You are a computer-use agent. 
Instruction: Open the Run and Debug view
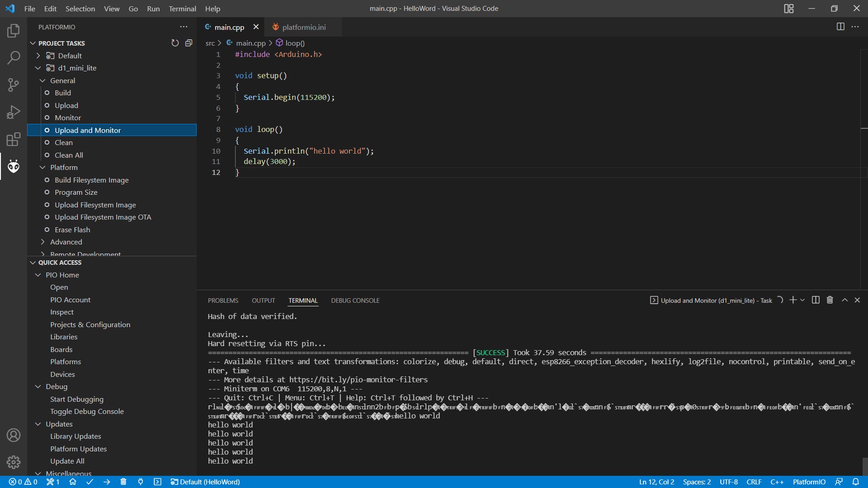(14, 112)
